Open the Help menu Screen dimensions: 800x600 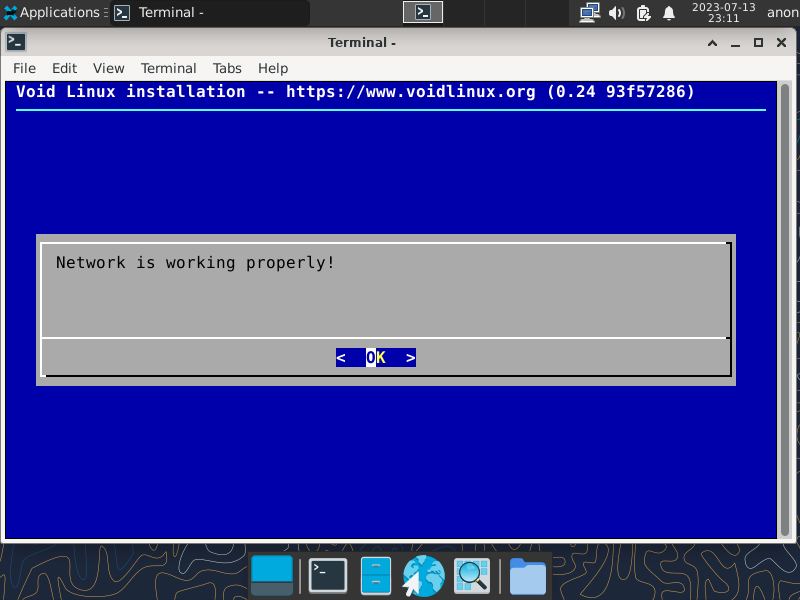pyautogui.click(x=273, y=68)
